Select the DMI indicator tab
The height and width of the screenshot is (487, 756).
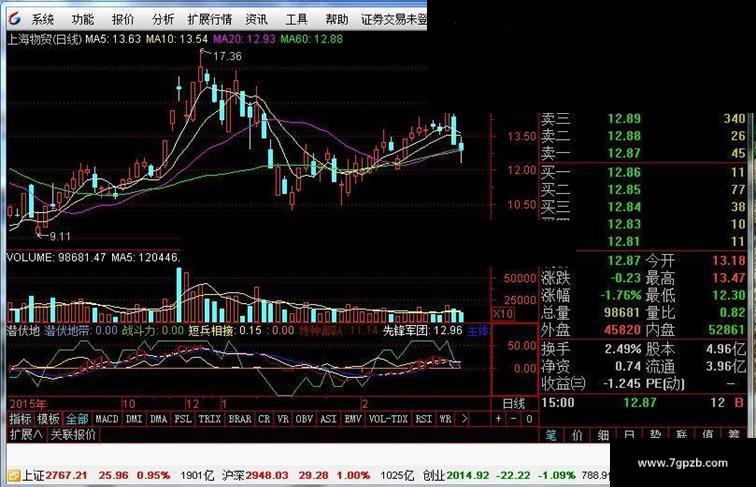tap(134, 419)
